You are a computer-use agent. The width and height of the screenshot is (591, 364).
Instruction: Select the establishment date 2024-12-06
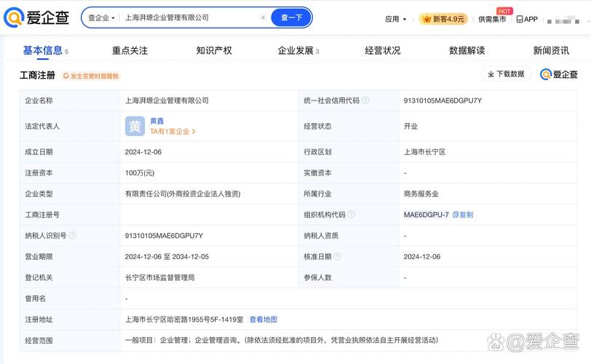pos(143,152)
